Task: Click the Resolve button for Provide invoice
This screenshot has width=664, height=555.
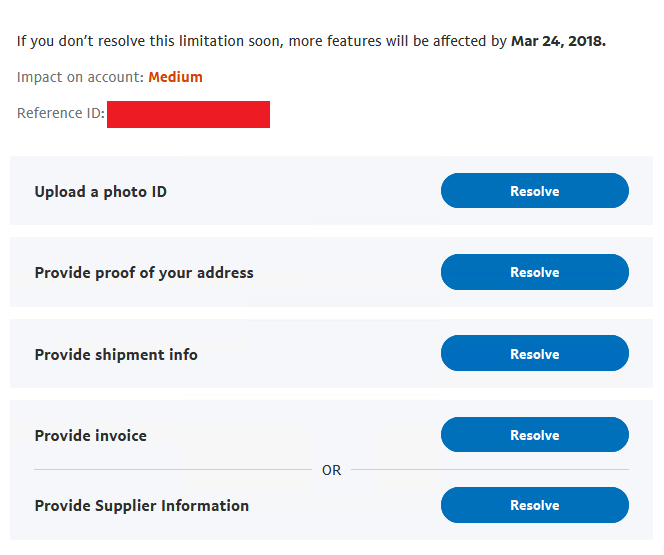Action: [534, 435]
